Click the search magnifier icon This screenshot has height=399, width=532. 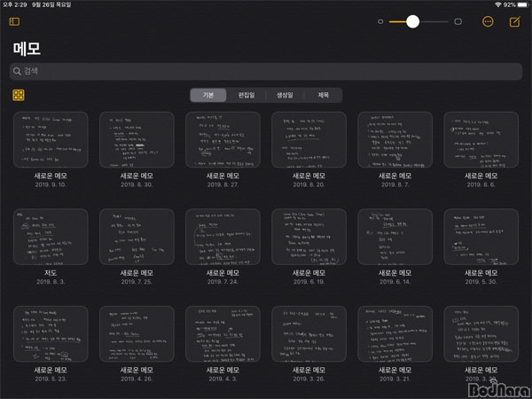(x=17, y=71)
